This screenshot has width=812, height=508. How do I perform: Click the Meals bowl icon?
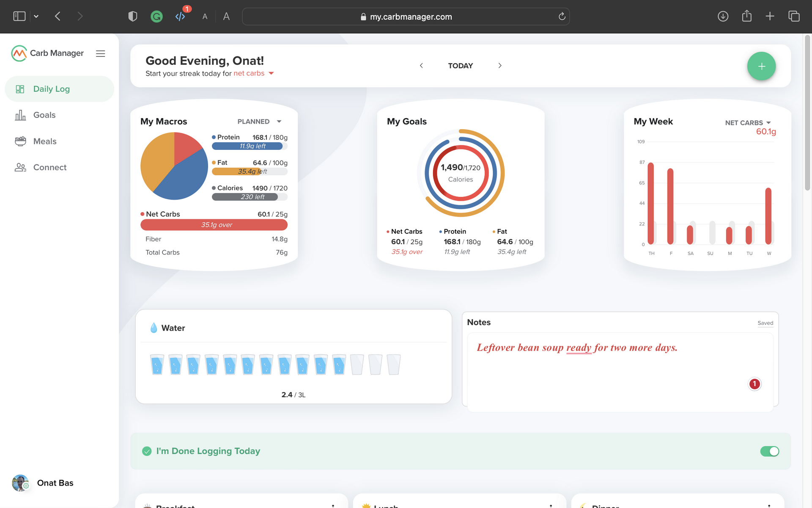click(20, 141)
